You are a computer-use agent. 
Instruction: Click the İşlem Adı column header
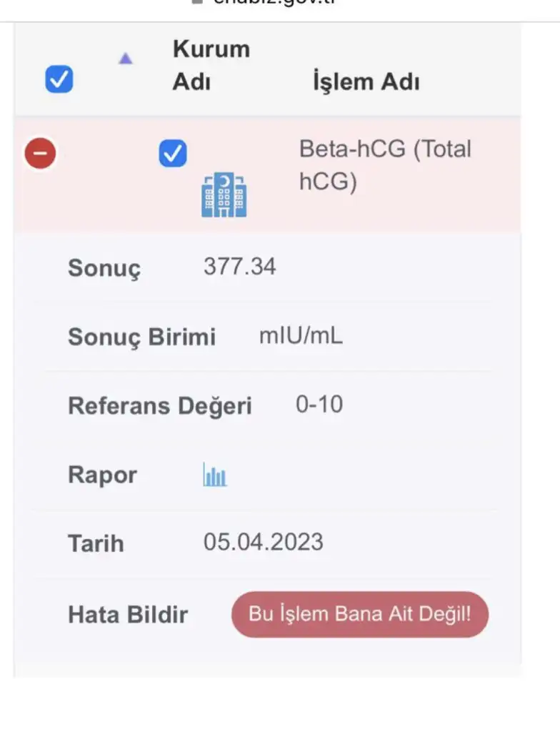(366, 81)
